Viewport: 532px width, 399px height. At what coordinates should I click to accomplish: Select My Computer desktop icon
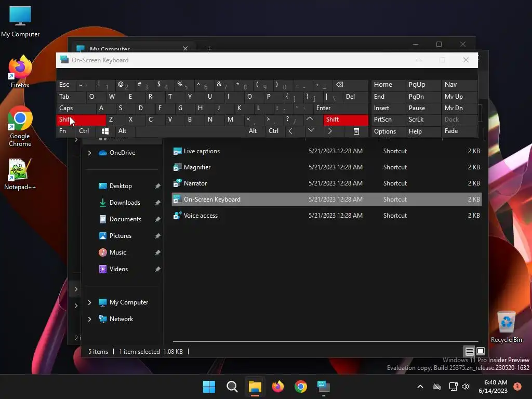(20, 21)
